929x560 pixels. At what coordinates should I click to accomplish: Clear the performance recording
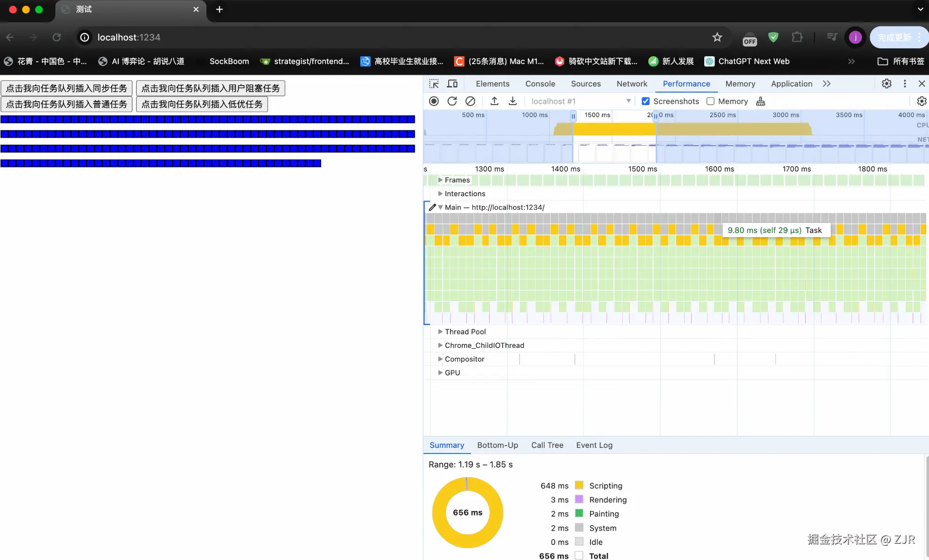[471, 101]
